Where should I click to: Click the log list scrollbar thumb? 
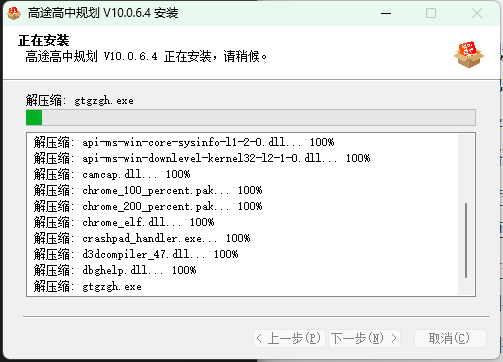tap(466, 240)
